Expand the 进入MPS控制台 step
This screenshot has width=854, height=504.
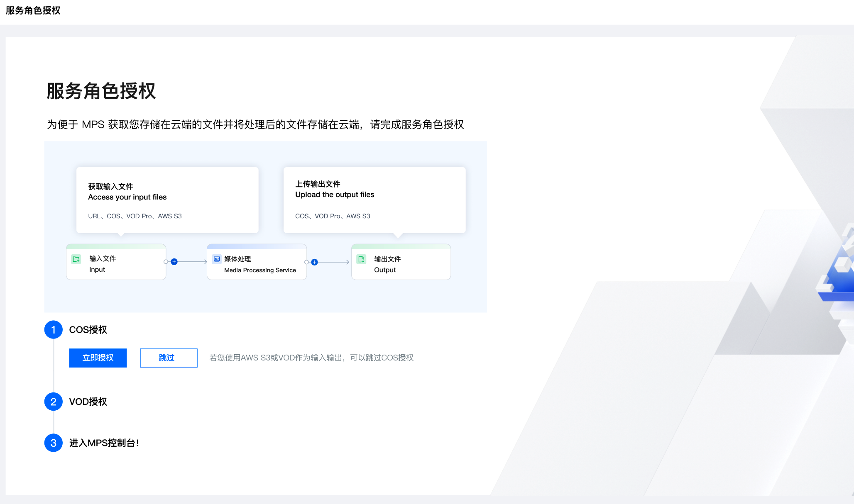104,443
